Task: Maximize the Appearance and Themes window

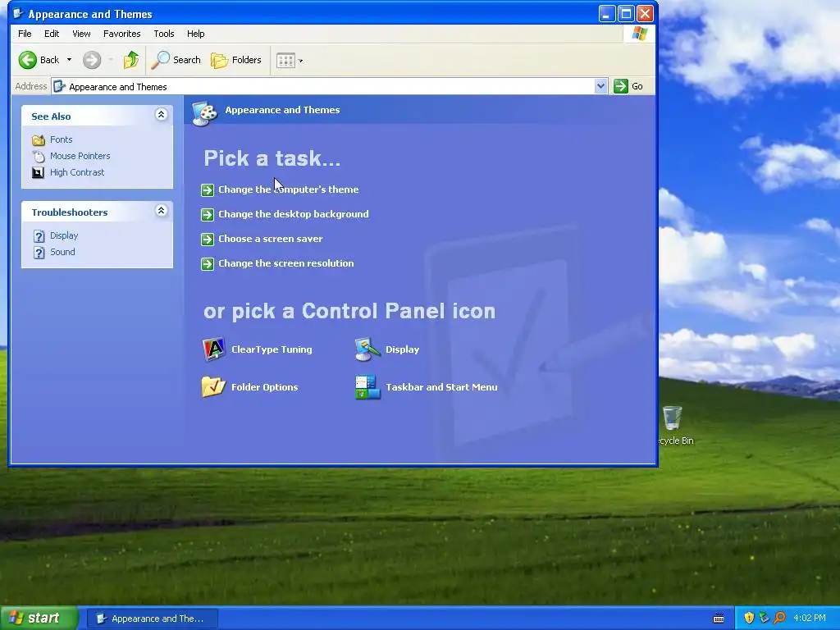Action: pyautogui.click(x=626, y=13)
